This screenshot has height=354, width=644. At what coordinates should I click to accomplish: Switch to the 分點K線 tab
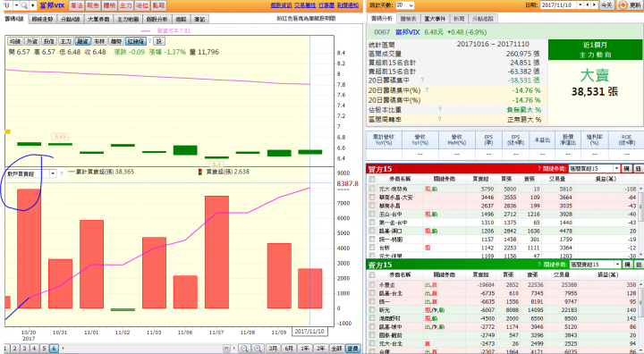(71, 19)
